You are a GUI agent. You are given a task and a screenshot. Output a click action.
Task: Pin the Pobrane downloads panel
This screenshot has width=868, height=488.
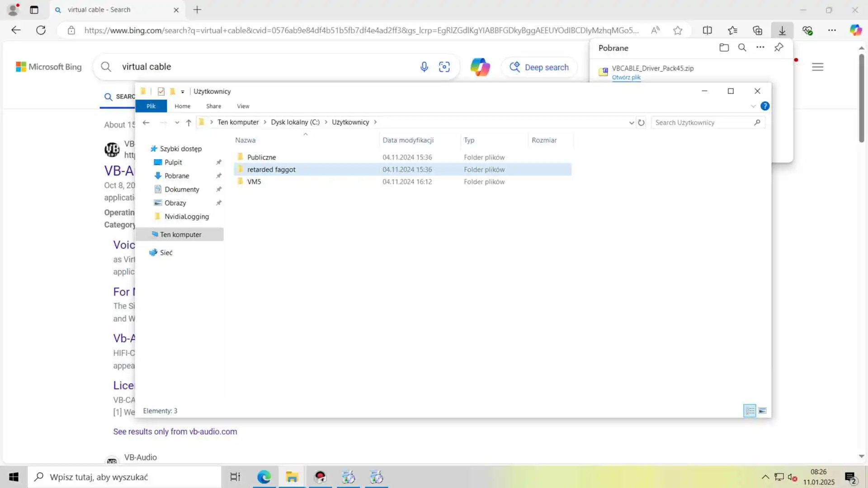pyautogui.click(x=778, y=47)
